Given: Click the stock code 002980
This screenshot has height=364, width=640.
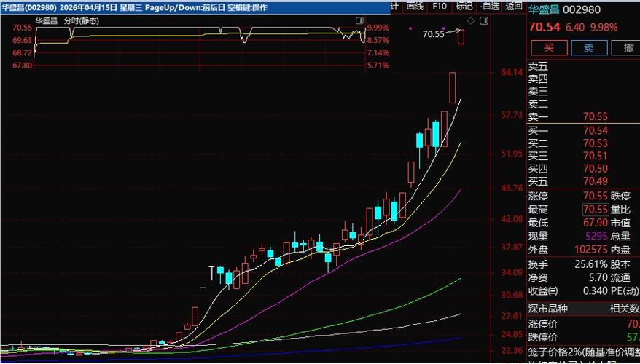Looking at the screenshot, I should [582, 9].
